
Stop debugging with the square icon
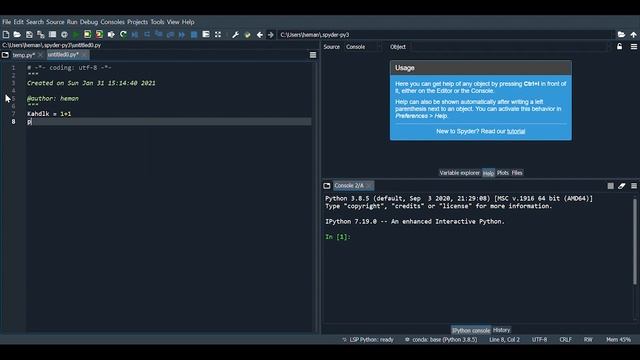click(194, 35)
